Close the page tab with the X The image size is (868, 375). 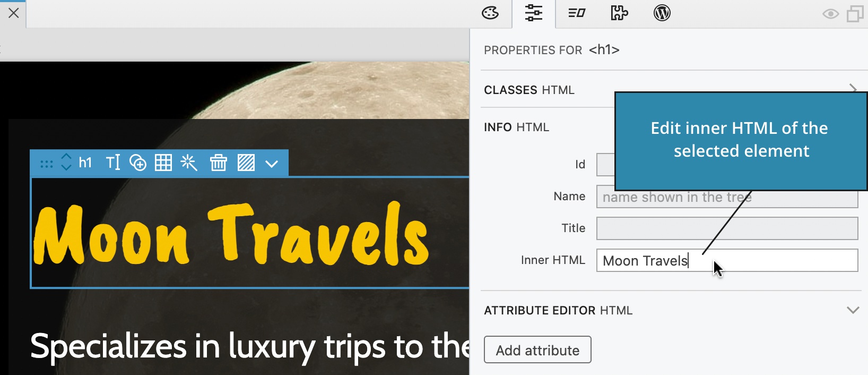pos(14,13)
